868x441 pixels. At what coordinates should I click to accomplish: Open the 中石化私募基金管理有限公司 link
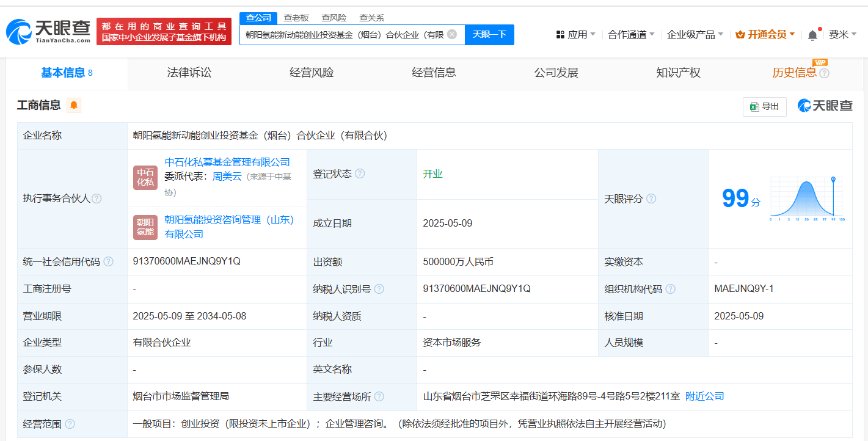click(x=227, y=162)
